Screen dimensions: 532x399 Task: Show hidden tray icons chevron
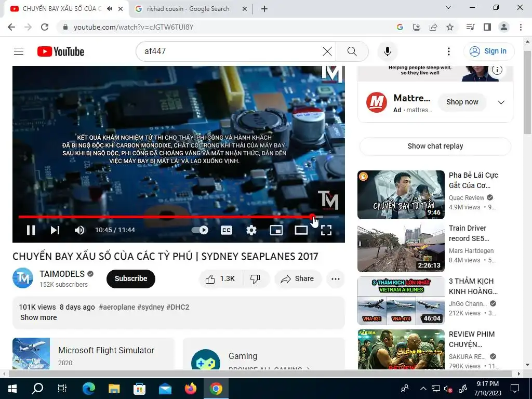[x=423, y=389]
